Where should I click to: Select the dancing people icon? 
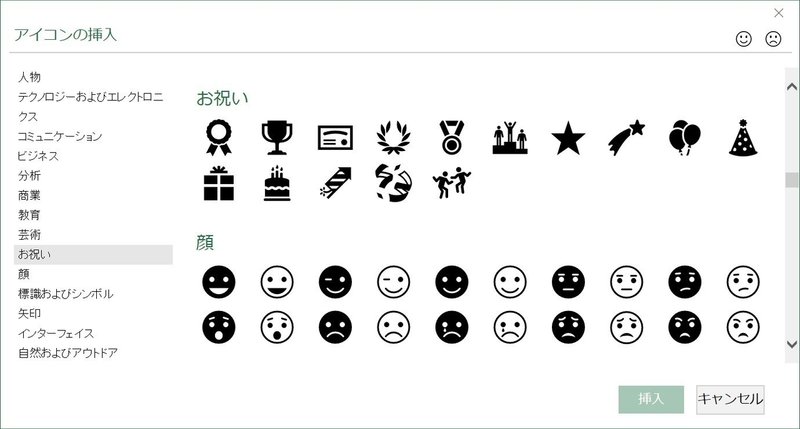click(452, 183)
